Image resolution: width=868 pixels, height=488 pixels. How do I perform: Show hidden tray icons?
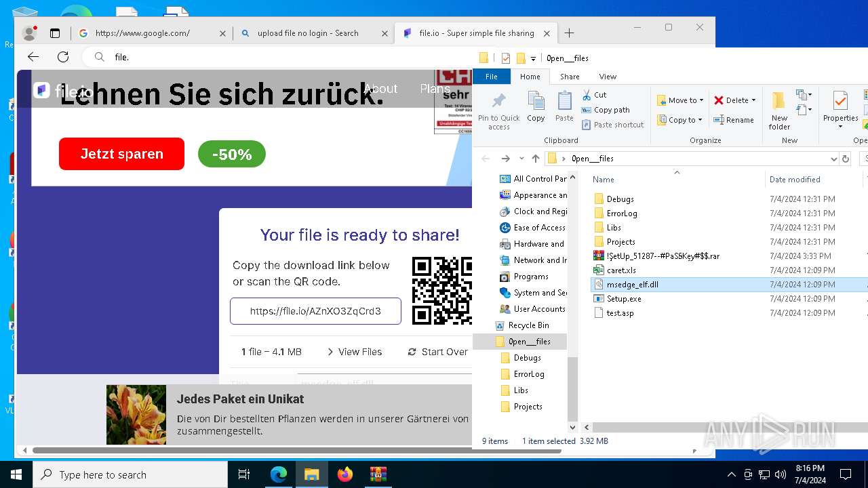[x=731, y=474]
